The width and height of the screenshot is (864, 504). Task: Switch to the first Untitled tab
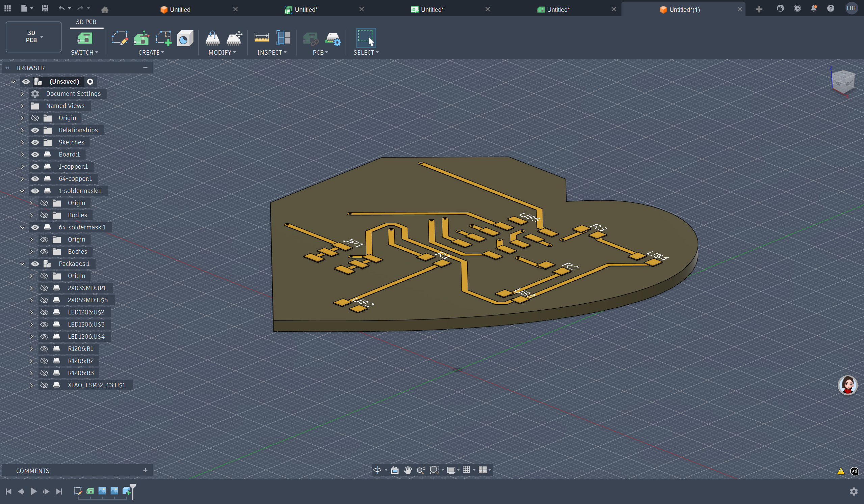(180, 9)
